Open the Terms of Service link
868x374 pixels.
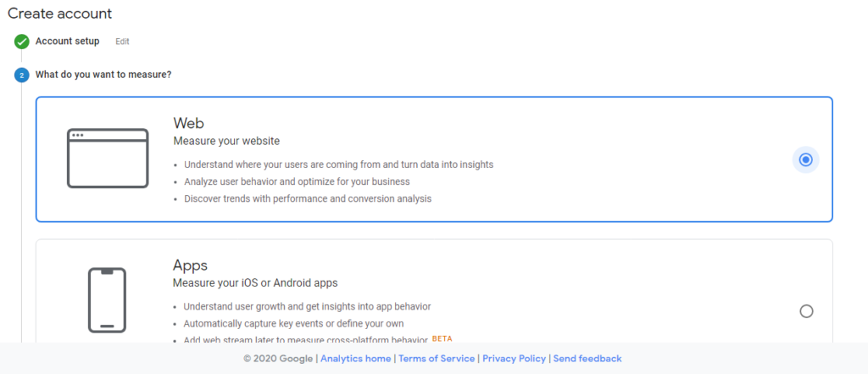437,359
